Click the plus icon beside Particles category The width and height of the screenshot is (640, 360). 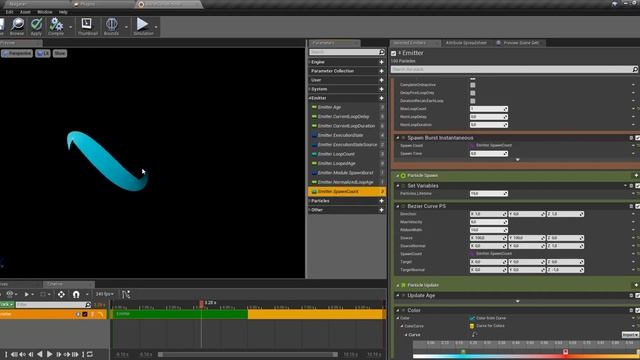click(x=382, y=201)
